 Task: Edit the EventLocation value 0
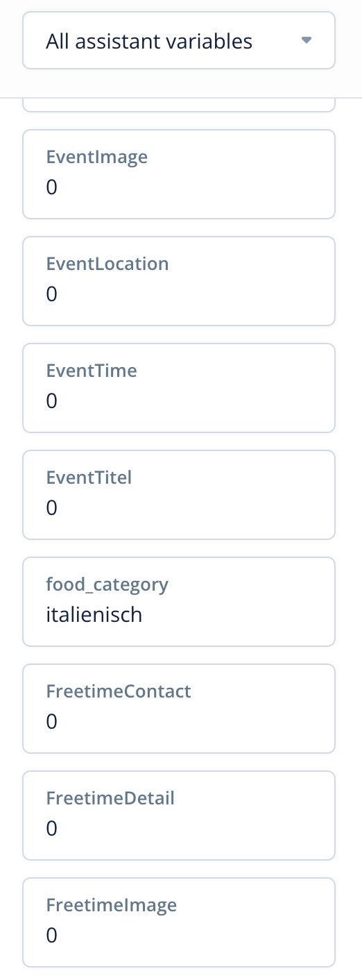pos(52,294)
